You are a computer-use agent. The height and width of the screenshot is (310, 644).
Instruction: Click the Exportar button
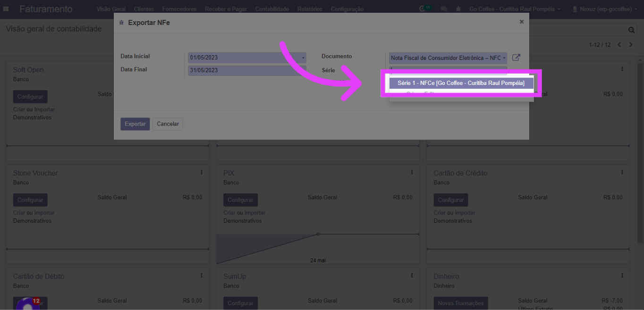(135, 124)
